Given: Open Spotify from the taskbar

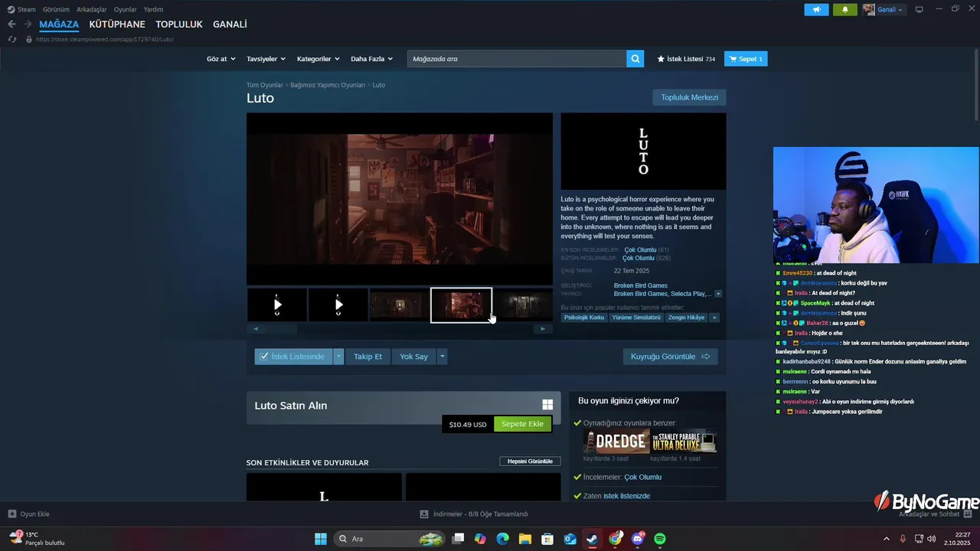Looking at the screenshot, I should (660, 539).
